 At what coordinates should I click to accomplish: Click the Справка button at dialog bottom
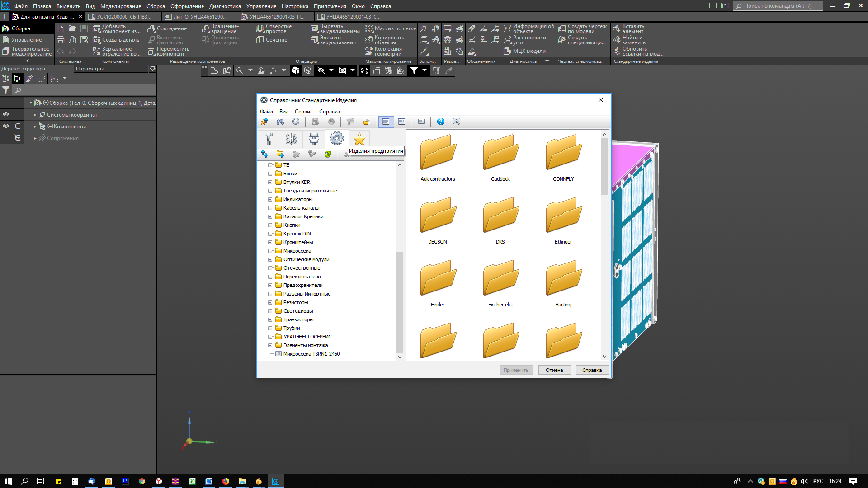(x=592, y=370)
